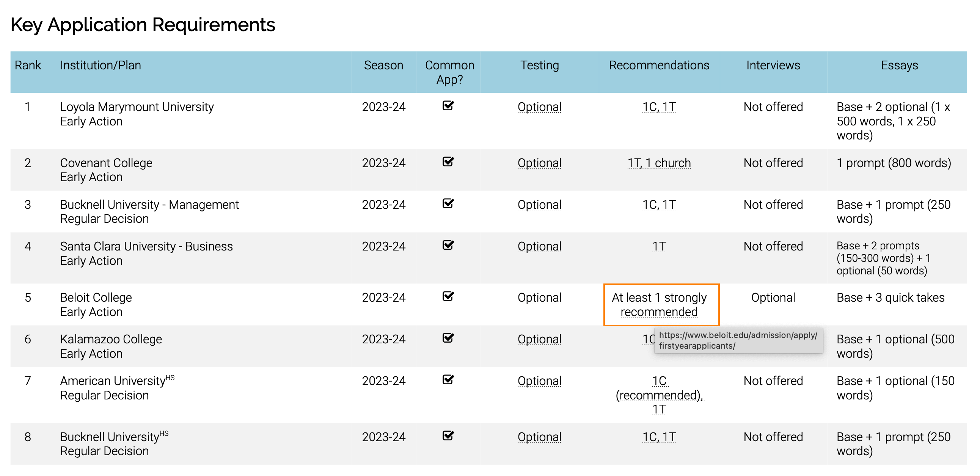Click Common App checkmark for Bucknell University - Management
Screen dimensions: 980x476
tap(448, 203)
